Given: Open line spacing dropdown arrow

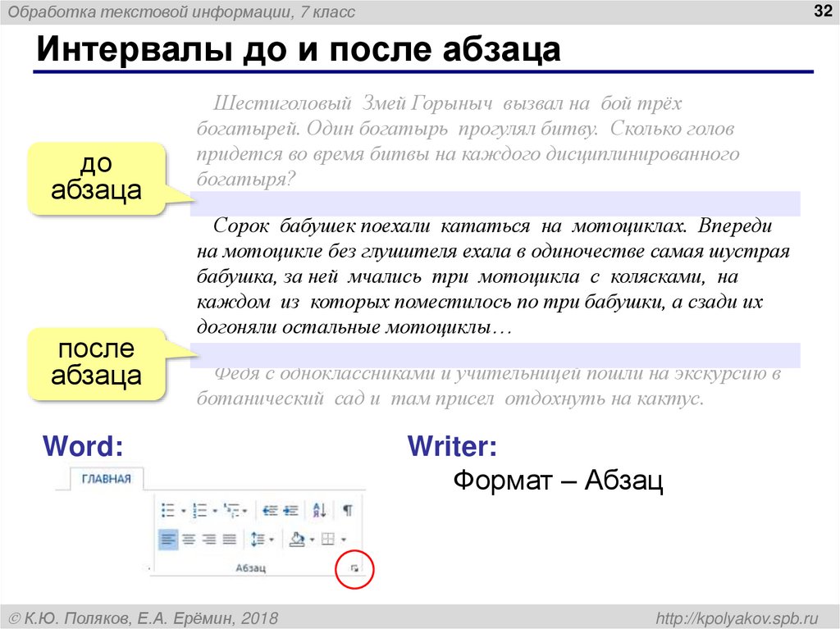Looking at the screenshot, I should 272,540.
